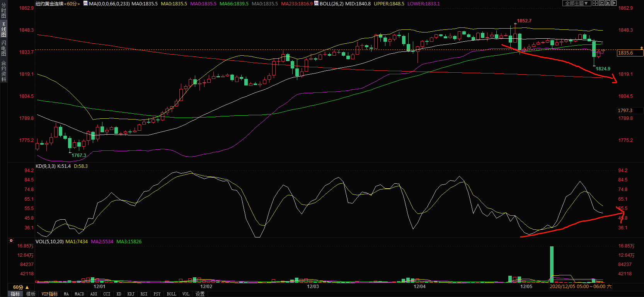Click the K:51.4 value

pyautogui.click(x=64, y=166)
